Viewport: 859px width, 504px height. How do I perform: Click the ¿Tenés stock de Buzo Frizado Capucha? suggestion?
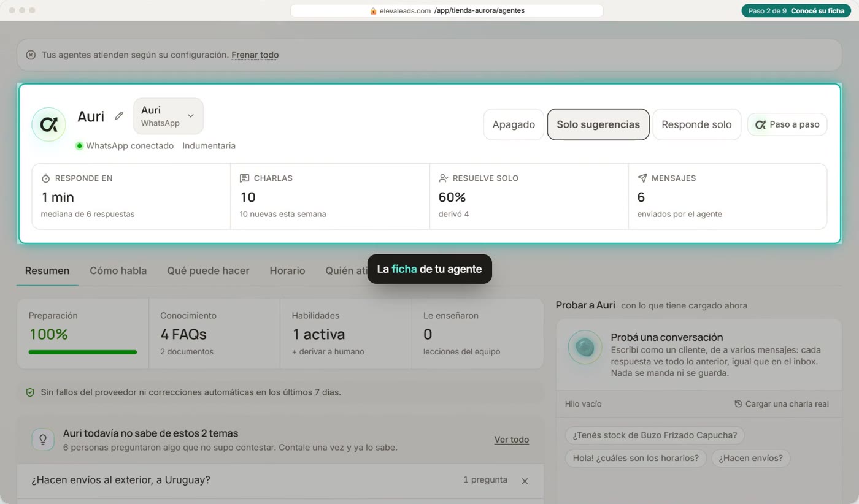655,435
